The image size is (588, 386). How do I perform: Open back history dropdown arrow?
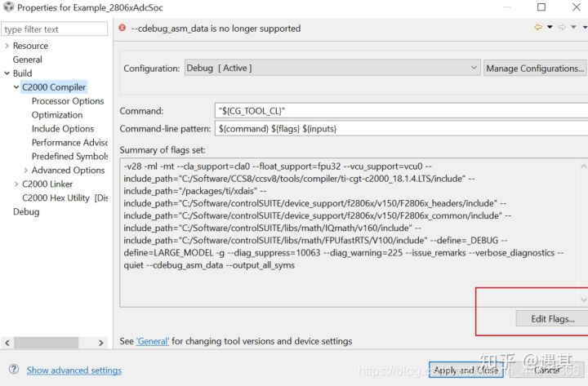tap(550, 27)
